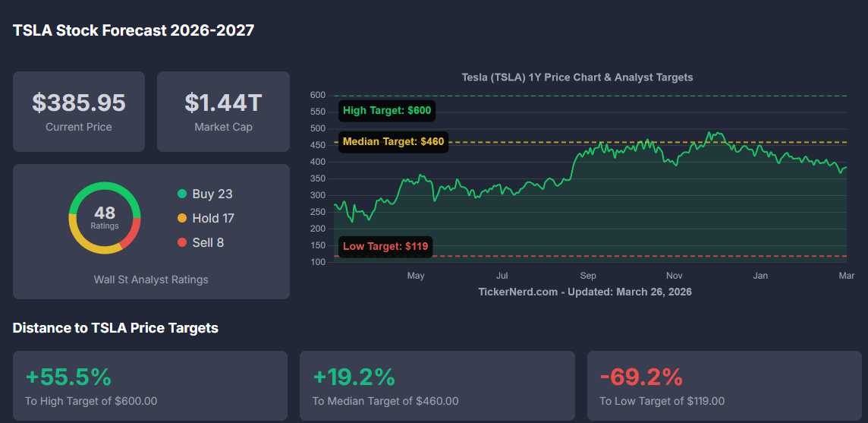Click the Wall St Analyst Ratings caption

151,279
